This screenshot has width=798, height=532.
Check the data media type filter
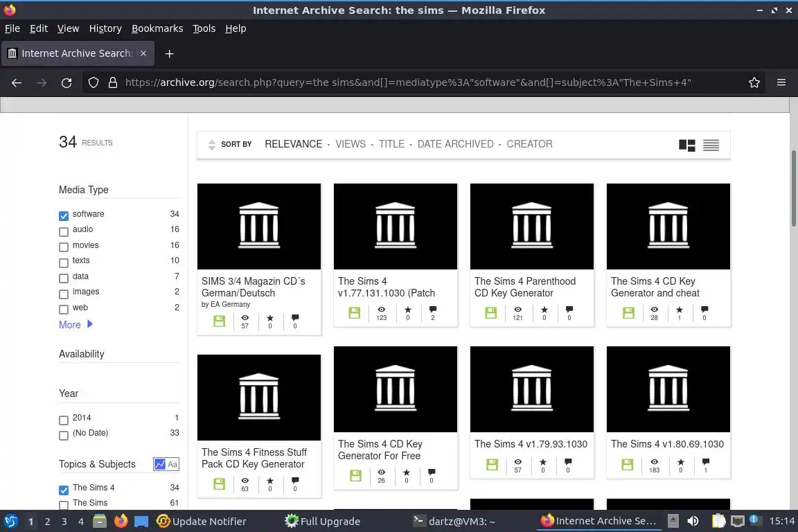click(64, 278)
